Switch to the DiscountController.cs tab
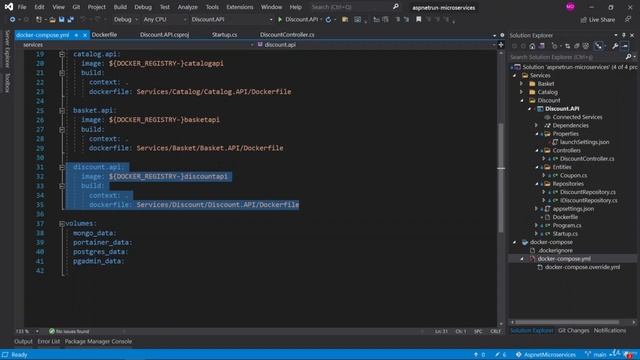The image size is (640, 360). (x=287, y=35)
